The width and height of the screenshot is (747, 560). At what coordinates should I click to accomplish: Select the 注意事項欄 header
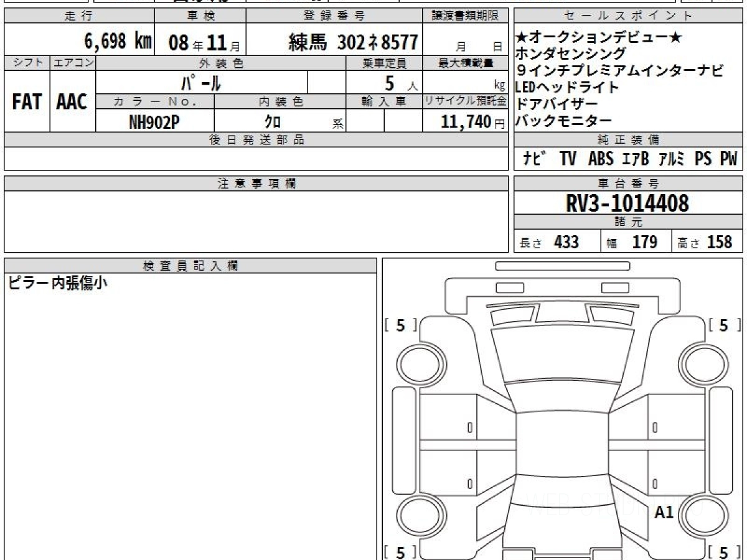[x=256, y=184]
